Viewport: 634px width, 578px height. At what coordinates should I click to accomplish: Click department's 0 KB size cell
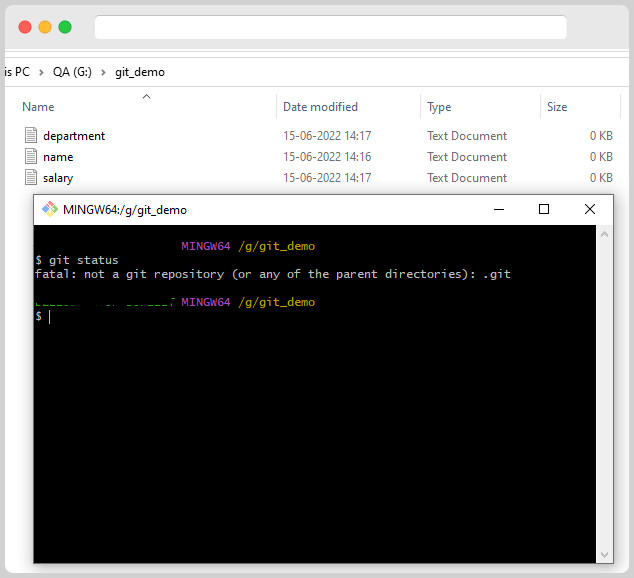601,135
